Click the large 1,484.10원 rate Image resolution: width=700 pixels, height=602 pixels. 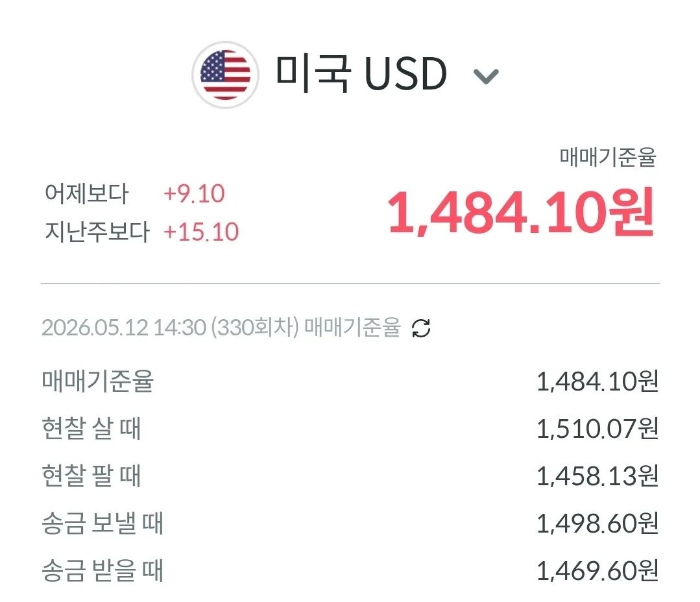tap(522, 212)
